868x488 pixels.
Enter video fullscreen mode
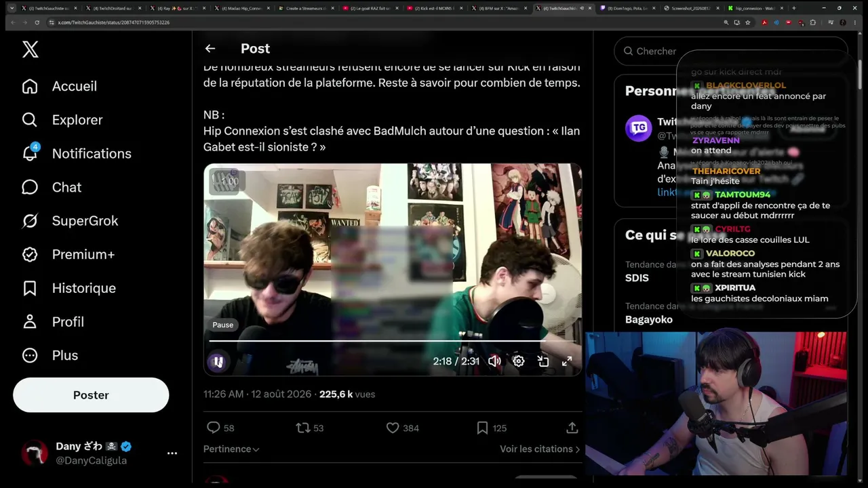click(567, 361)
